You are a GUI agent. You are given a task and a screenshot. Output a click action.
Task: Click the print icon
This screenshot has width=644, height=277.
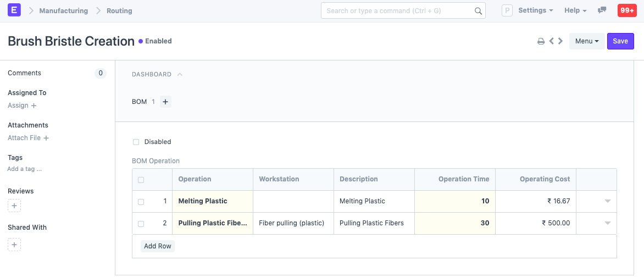pos(541,41)
